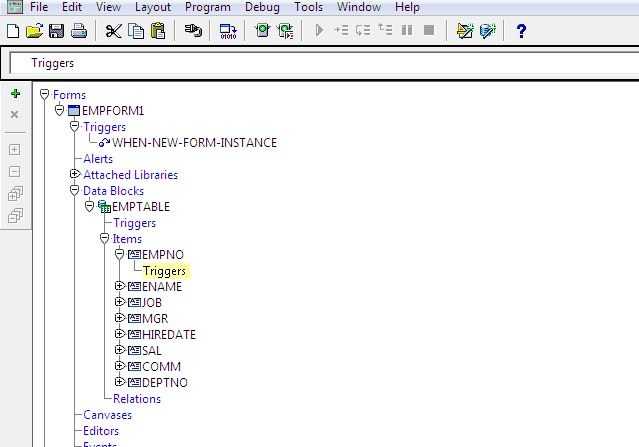Click the Compile module icon
Image resolution: width=639 pixels, height=447 pixels.
228,31
